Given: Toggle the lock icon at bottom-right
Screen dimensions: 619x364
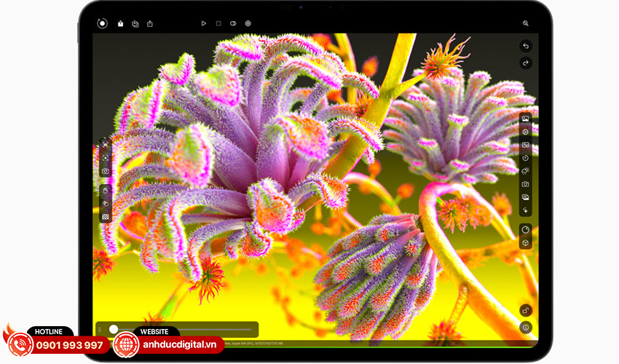Looking at the screenshot, I should coord(526,311).
